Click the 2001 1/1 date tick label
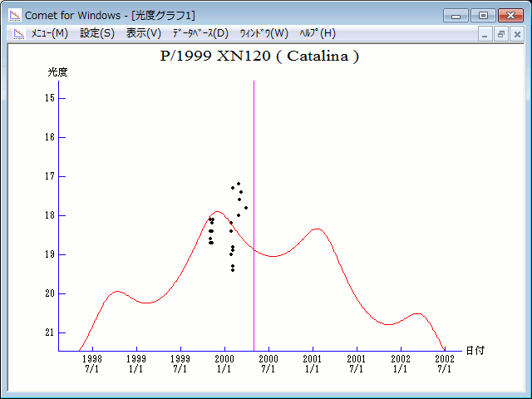The width and height of the screenshot is (532, 399). pos(313,363)
